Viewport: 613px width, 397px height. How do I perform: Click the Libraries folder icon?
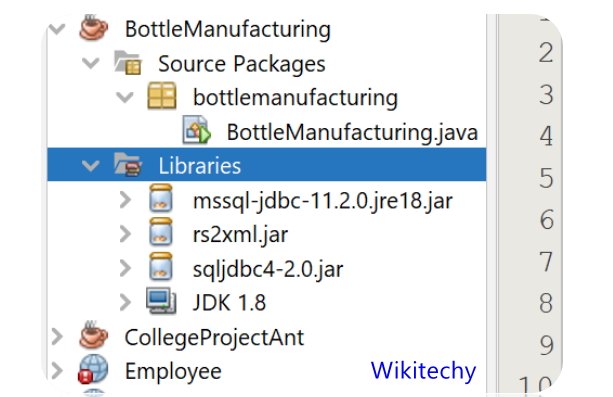pyautogui.click(x=128, y=164)
